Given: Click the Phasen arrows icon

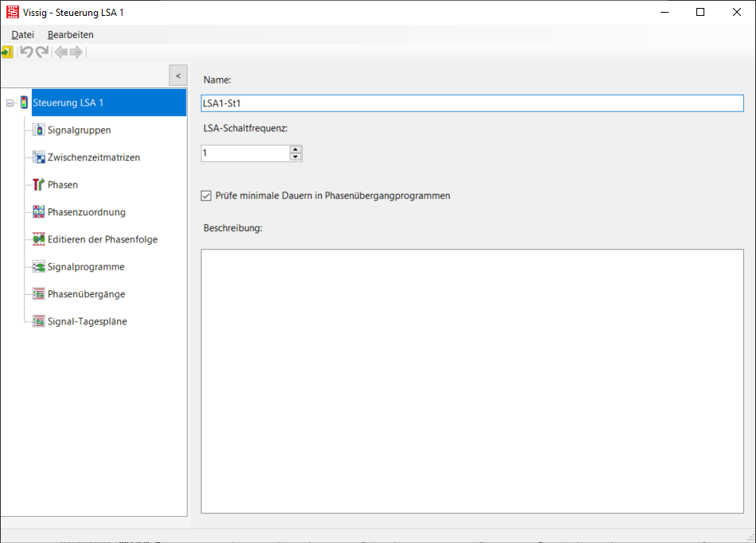Looking at the screenshot, I should point(39,184).
